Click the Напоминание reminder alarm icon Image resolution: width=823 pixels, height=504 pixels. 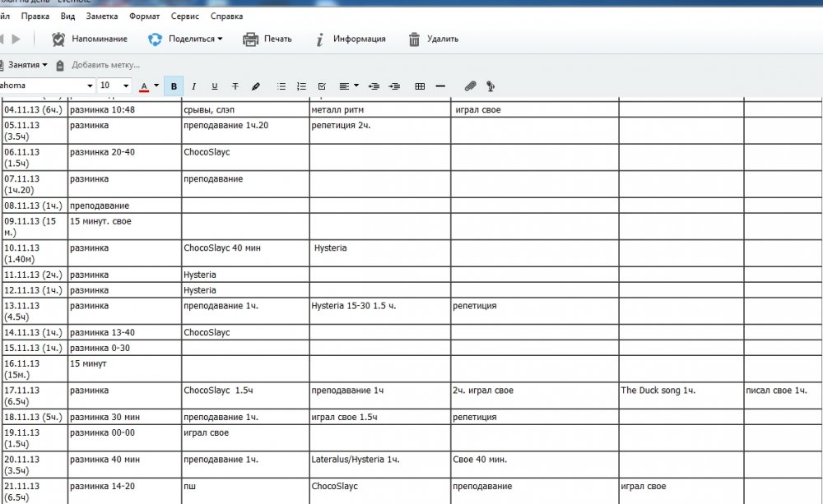pyautogui.click(x=58, y=39)
